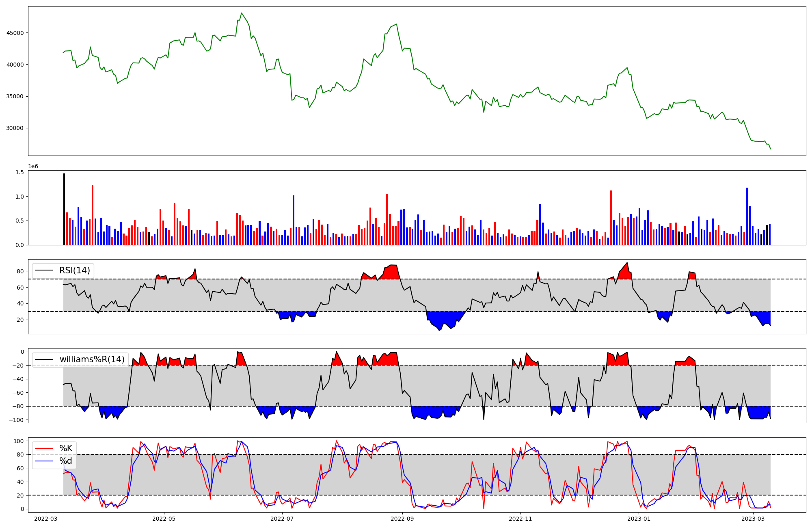This screenshot has height=528, width=812.
Task: Click the 40000 price axis label
Action: (x=15, y=65)
